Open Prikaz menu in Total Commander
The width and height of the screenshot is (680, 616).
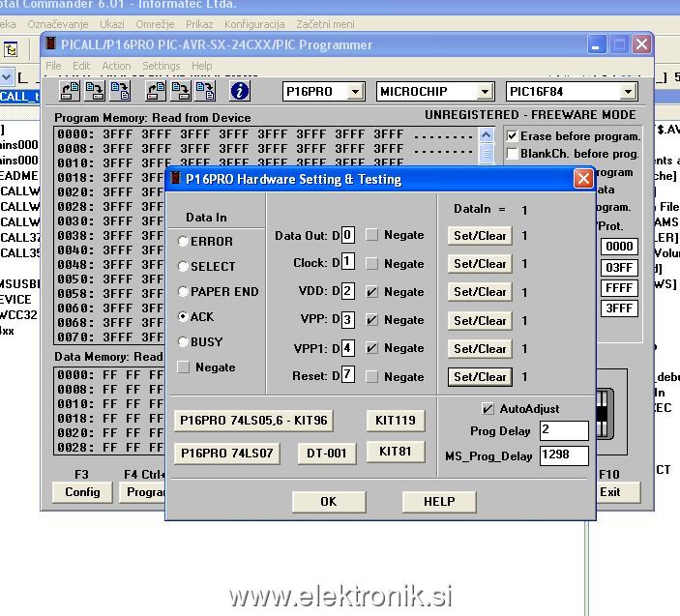[x=199, y=24]
